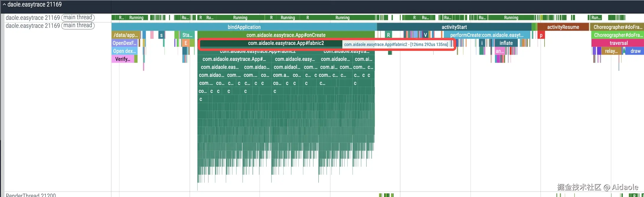Select the com.aidaole.easytrace.App#… slice
This screenshot has height=197, width=644.
(234, 59)
